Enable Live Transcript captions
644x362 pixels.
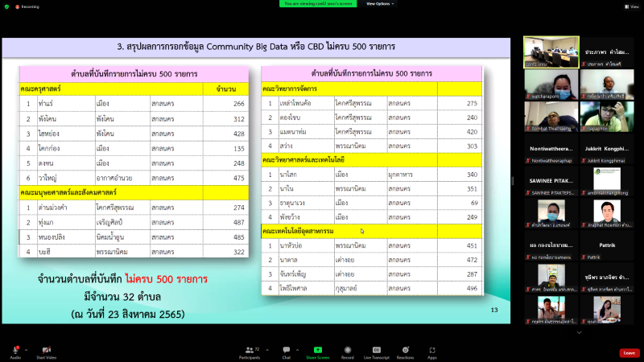(376, 351)
